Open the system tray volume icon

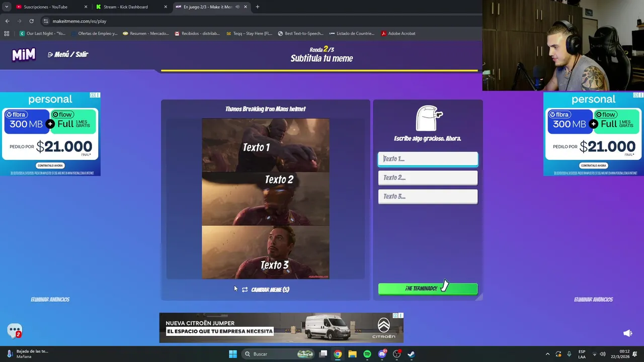click(603, 354)
